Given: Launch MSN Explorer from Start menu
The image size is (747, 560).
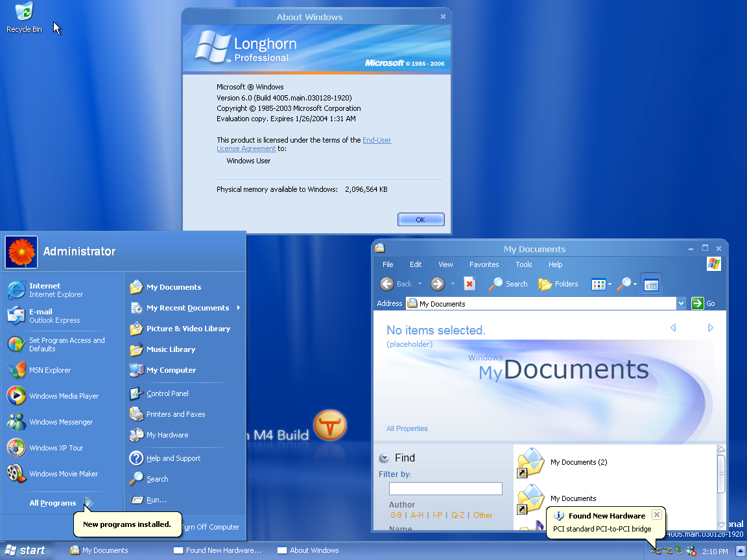Looking at the screenshot, I should point(40,370).
